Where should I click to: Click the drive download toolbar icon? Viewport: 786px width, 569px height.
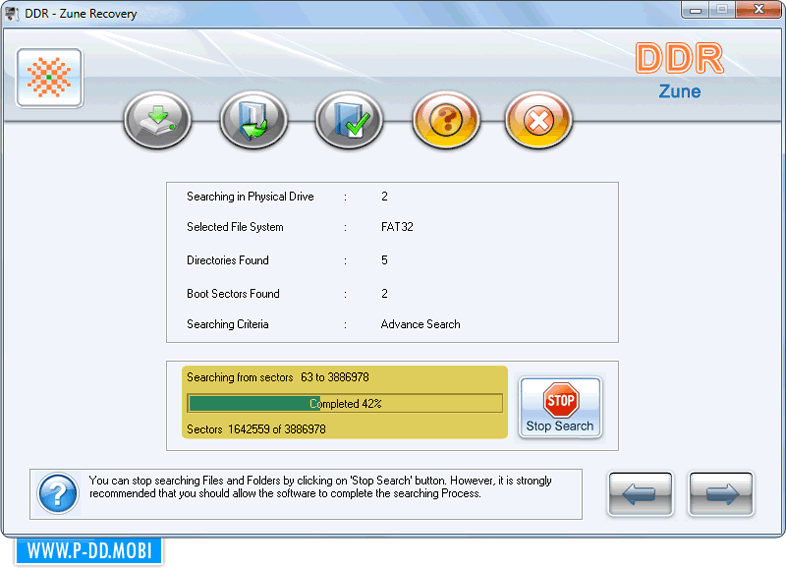(x=158, y=120)
